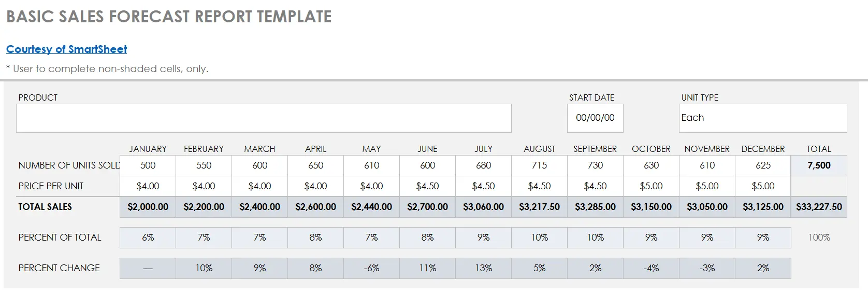The width and height of the screenshot is (868, 294).
Task: Click the $33,227.50 grand total sales cell
Action: click(819, 207)
